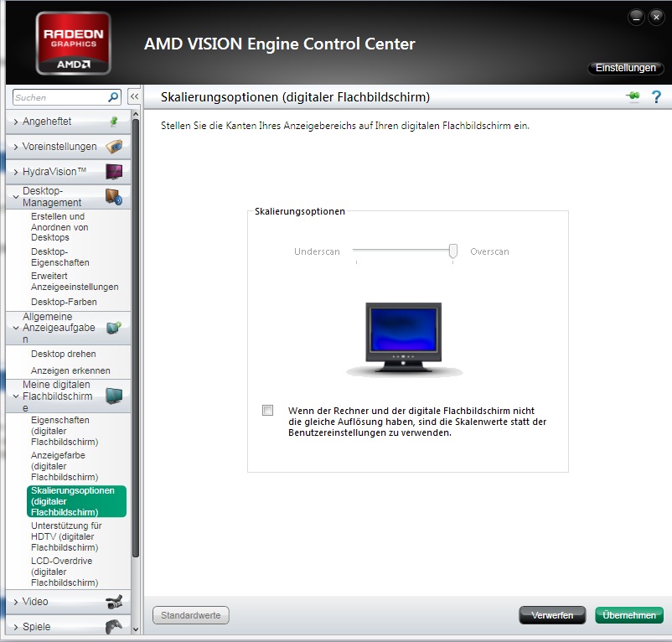Click the search magnifier icon
Image resolution: width=672 pixels, height=642 pixels.
coord(113,97)
